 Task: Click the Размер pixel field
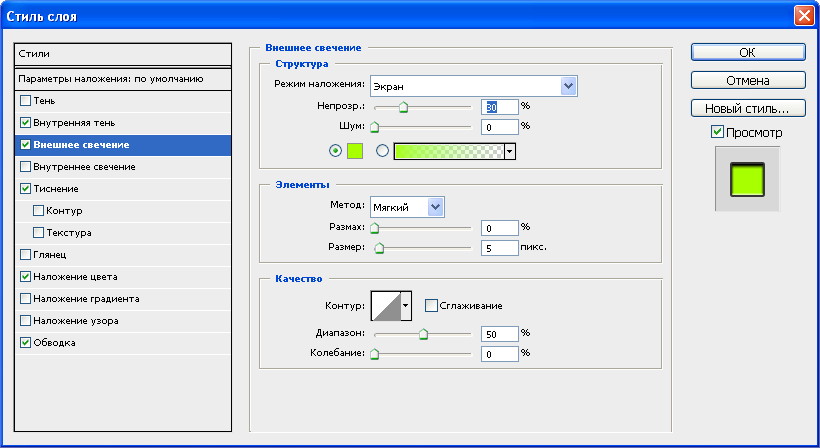(499, 248)
